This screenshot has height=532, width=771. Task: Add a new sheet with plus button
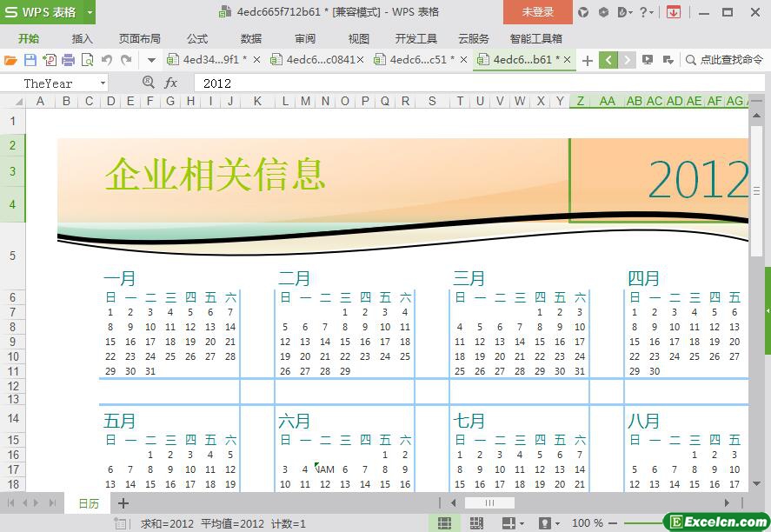(123, 503)
